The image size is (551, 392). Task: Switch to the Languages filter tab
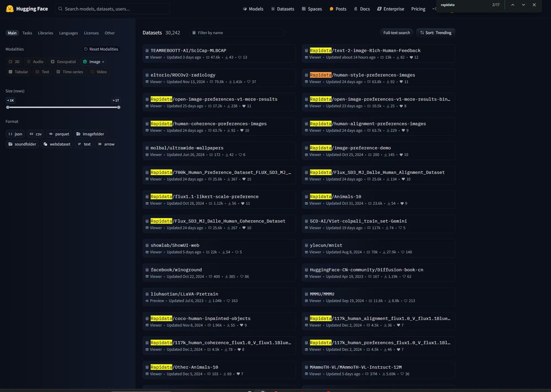[68, 33]
